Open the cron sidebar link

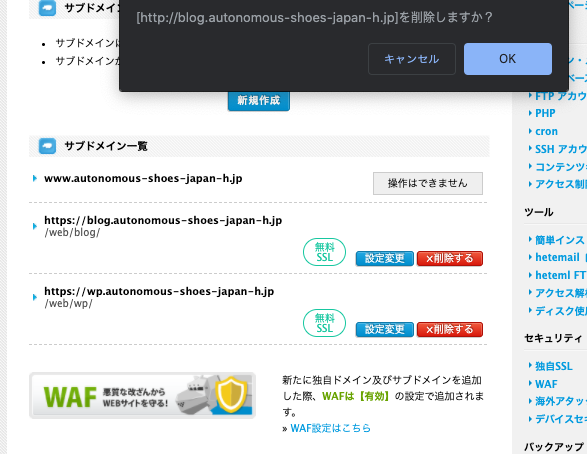[x=546, y=131]
